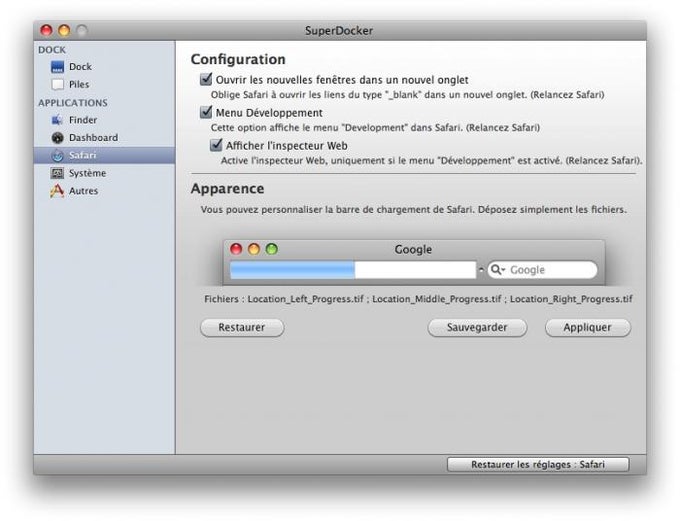Click the Location_Left_Progress.tif file name
This screenshot has height=521, width=680.
coord(306,299)
